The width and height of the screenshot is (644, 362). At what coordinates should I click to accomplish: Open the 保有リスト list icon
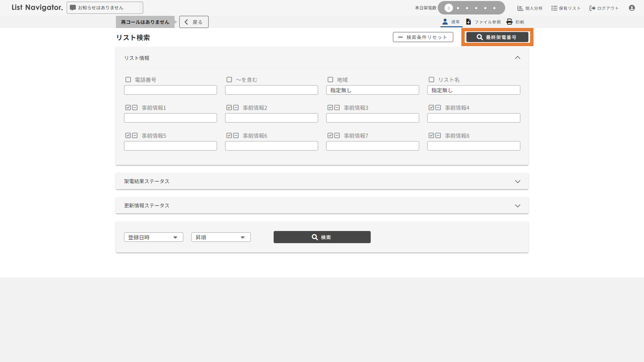pos(554,8)
